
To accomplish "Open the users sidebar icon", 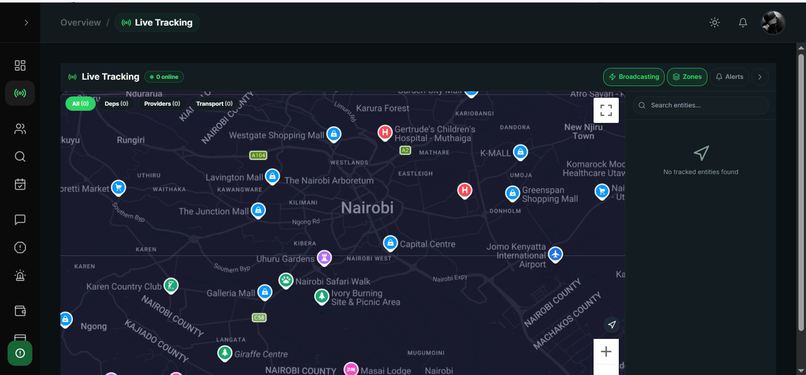I will [20, 129].
